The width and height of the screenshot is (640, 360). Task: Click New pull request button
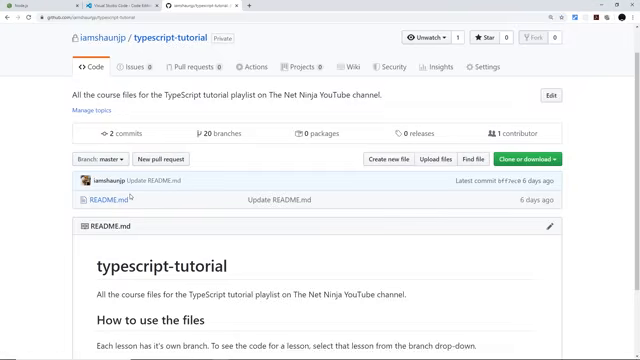[161, 159]
